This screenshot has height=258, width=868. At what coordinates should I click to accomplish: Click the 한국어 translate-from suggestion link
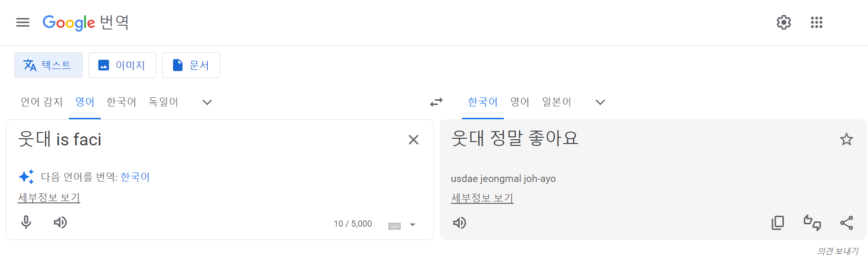tap(135, 177)
